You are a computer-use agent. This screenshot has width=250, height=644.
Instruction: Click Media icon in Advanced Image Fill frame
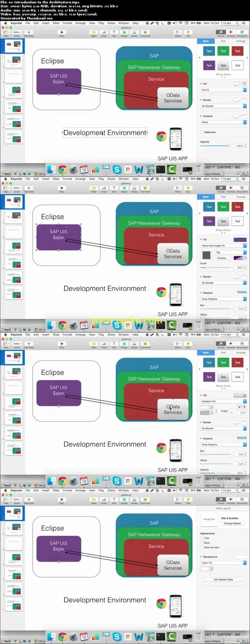click(134, 188)
